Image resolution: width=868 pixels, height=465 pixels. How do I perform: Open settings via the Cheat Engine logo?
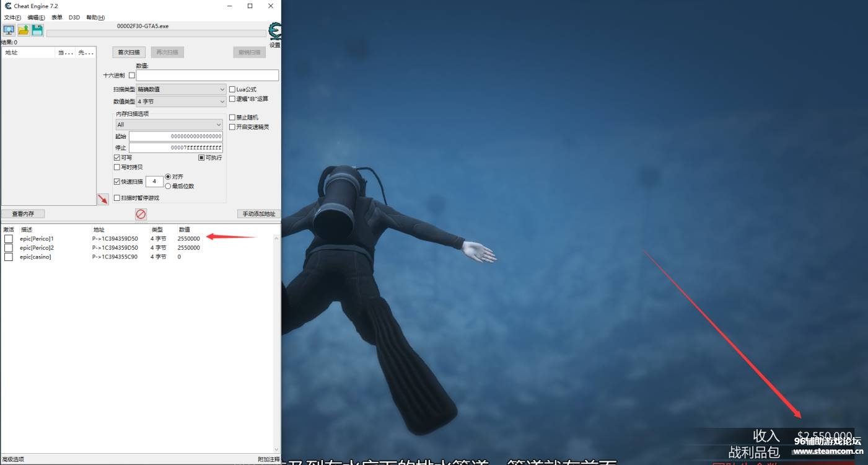pos(274,31)
